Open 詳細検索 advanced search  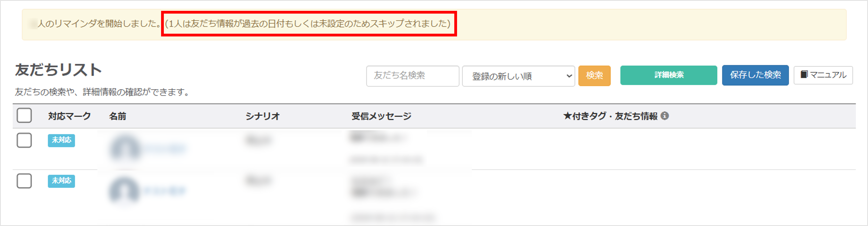669,75
